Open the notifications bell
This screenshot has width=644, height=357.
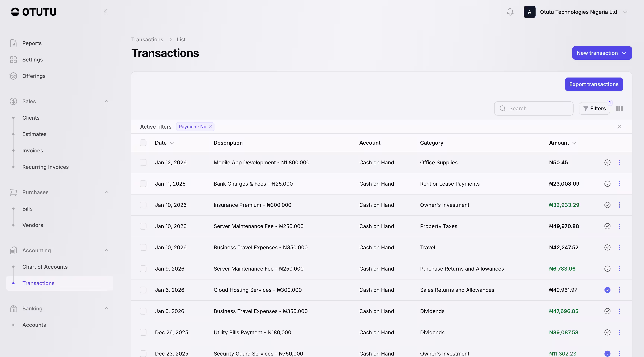tap(510, 12)
